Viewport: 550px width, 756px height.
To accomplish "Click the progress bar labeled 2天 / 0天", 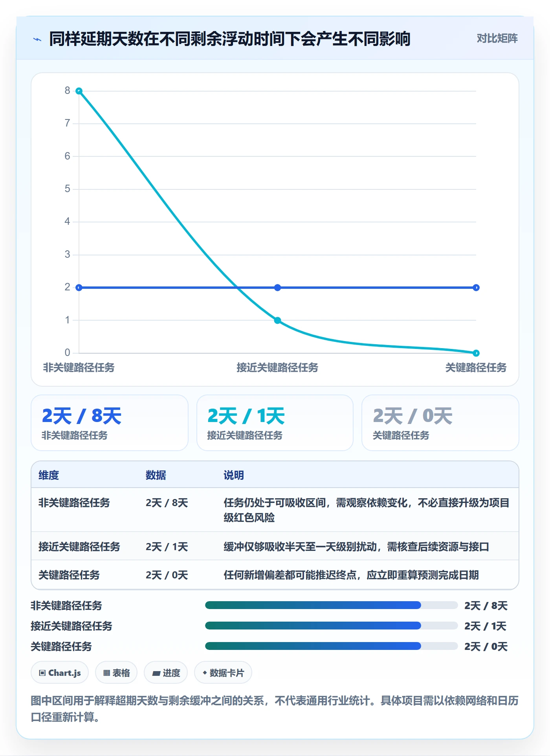I will 331,646.
